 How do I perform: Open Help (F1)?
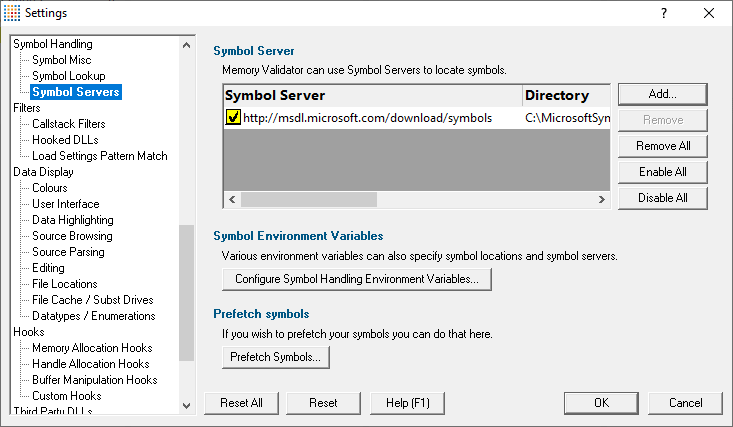(407, 403)
